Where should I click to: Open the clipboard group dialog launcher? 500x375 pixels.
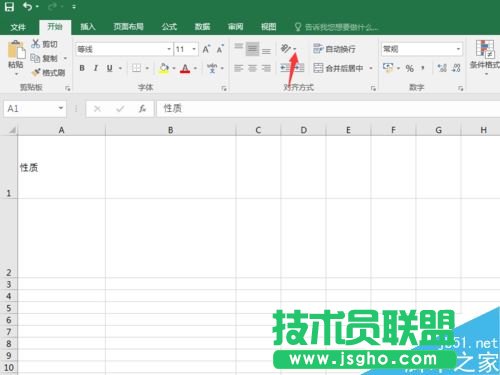click(68, 88)
